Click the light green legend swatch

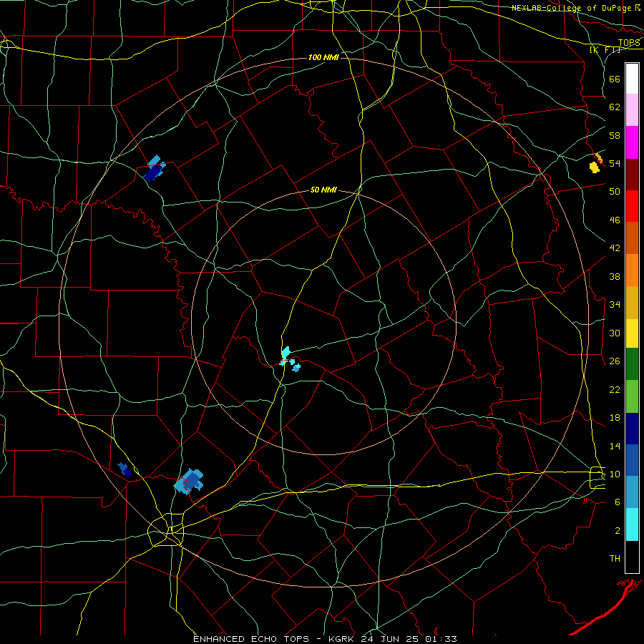point(632,396)
